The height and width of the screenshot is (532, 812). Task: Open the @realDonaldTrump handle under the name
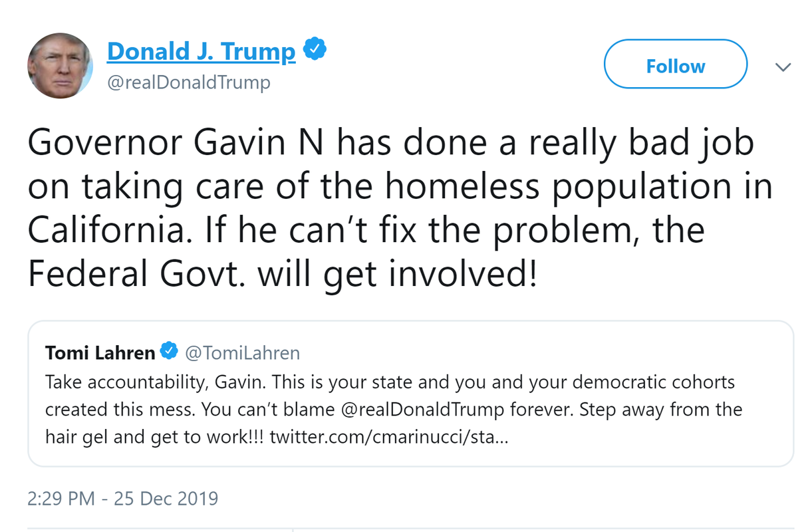pos(188,82)
